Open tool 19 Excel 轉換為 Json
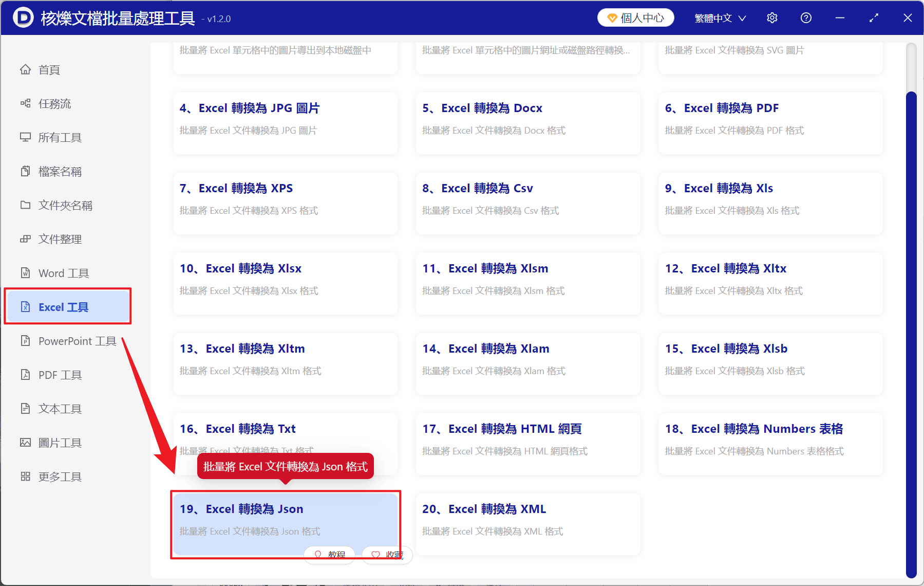 coord(286,524)
